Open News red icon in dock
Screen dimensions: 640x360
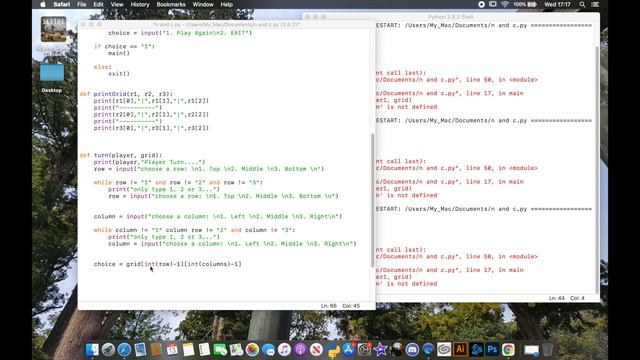coord(316,350)
